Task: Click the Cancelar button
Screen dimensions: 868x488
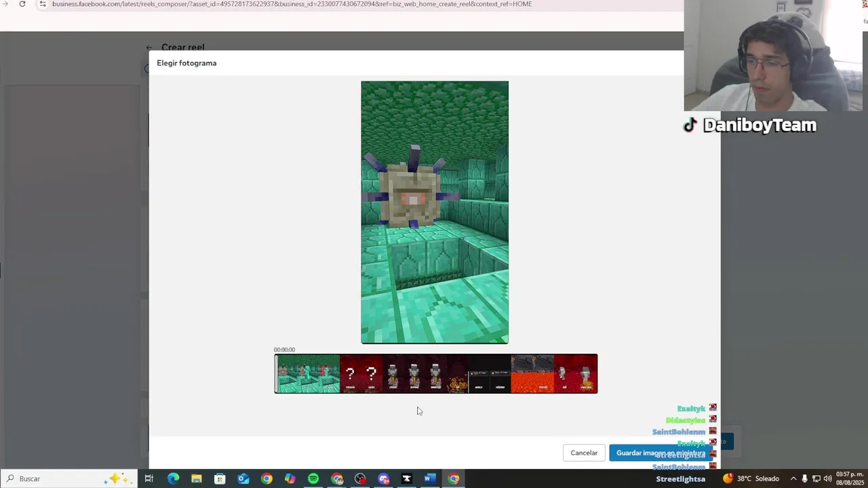Action: pyautogui.click(x=584, y=453)
